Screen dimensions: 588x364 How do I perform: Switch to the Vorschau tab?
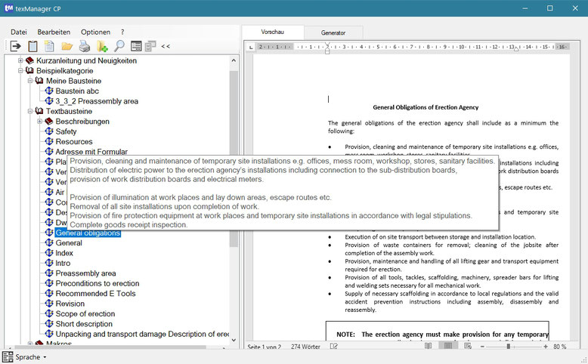(x=273, y=32)
